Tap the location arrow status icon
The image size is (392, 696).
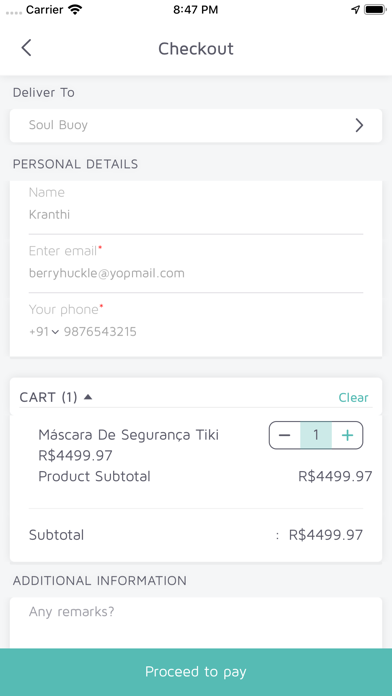355,9
